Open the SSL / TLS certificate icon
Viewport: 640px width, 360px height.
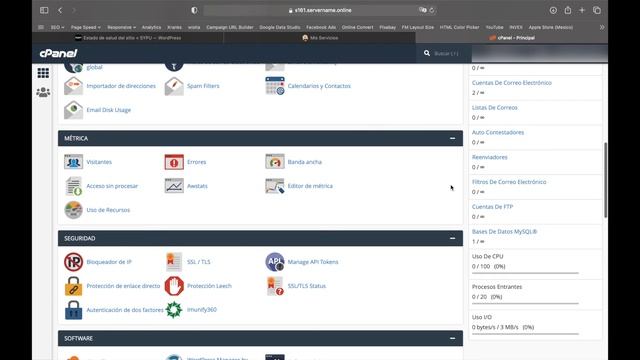coord(174,262)
